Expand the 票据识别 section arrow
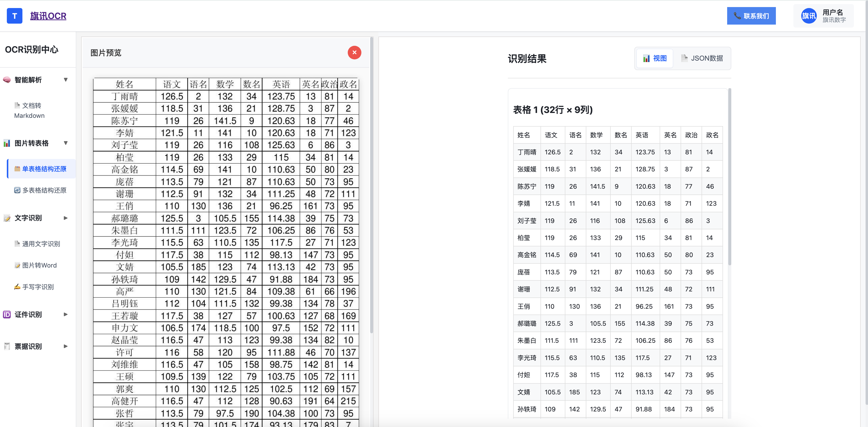 66,346
